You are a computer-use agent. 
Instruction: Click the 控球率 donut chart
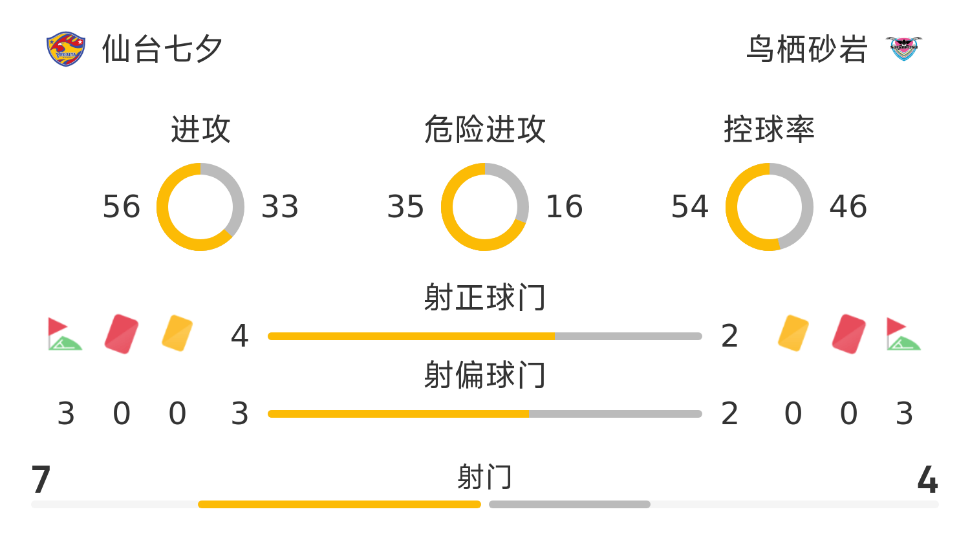770,207
